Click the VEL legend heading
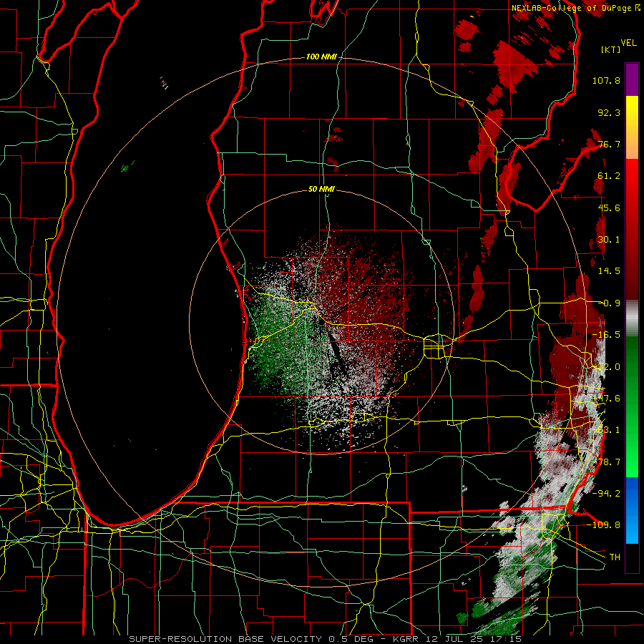 (628, 43)
